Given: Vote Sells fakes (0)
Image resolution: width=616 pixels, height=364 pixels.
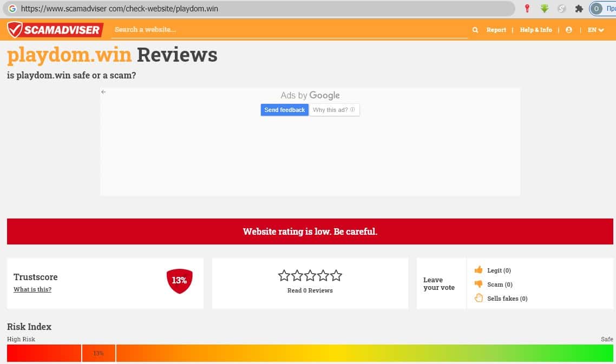Looking at the screenshot, I should point(507,299).
